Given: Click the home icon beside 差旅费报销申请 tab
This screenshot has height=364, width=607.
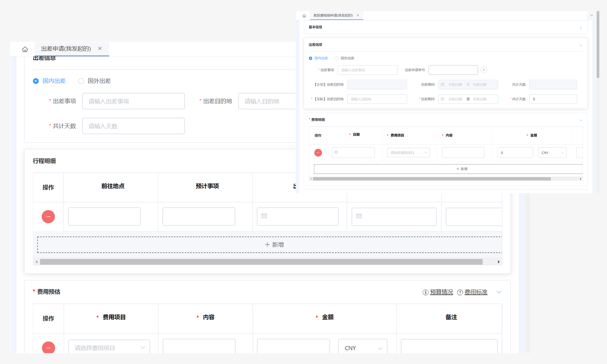Looking at the screenshot, I should (x=304, y=16).
